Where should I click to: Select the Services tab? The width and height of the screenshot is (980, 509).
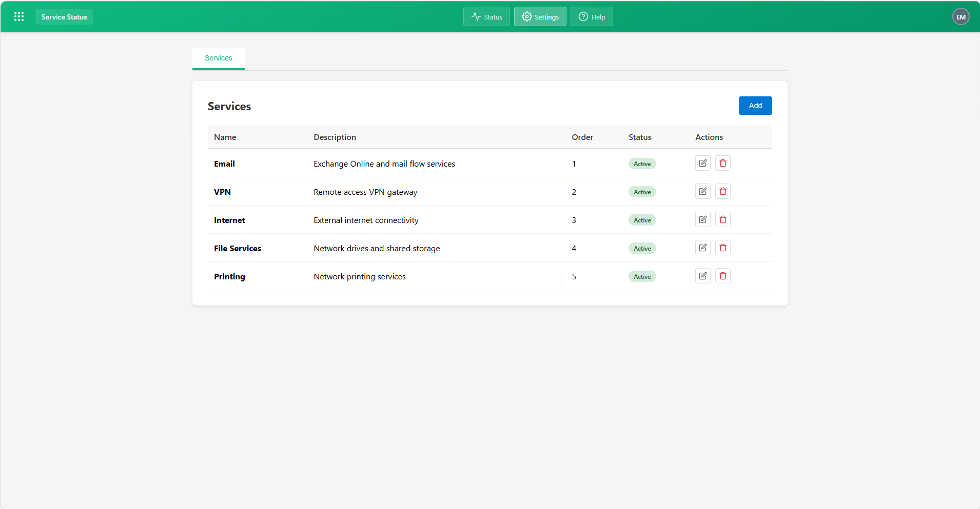point(219,58)
